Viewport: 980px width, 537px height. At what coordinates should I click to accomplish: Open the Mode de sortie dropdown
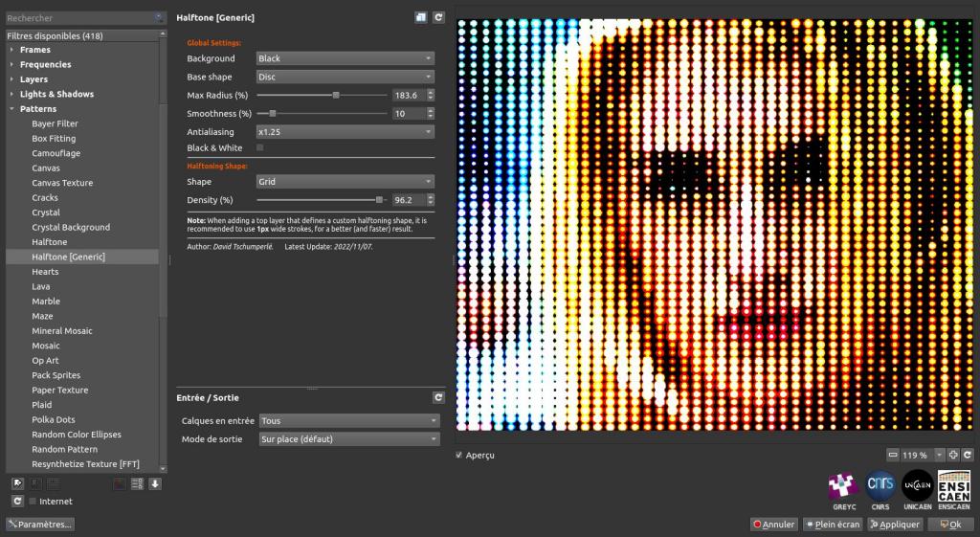coord(349,438)
